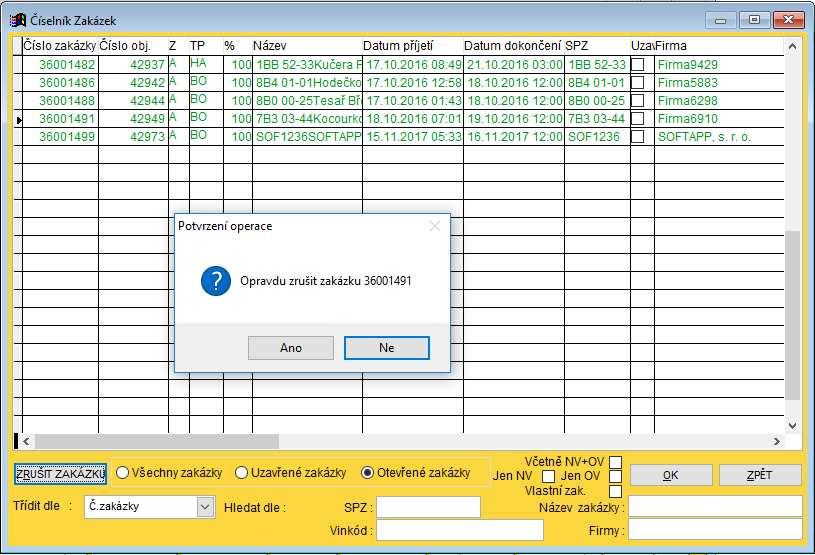Click the ZPĚT button

point(759,475)
